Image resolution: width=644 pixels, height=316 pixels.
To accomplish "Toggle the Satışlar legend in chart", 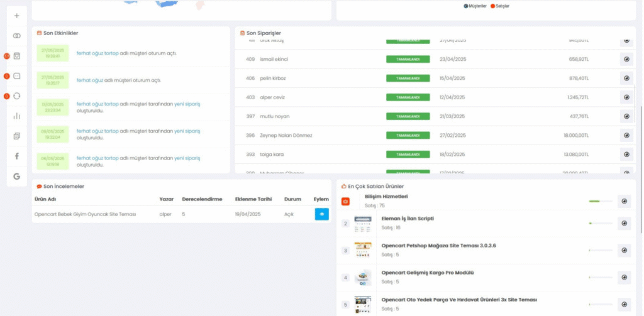I will (502, 6).
